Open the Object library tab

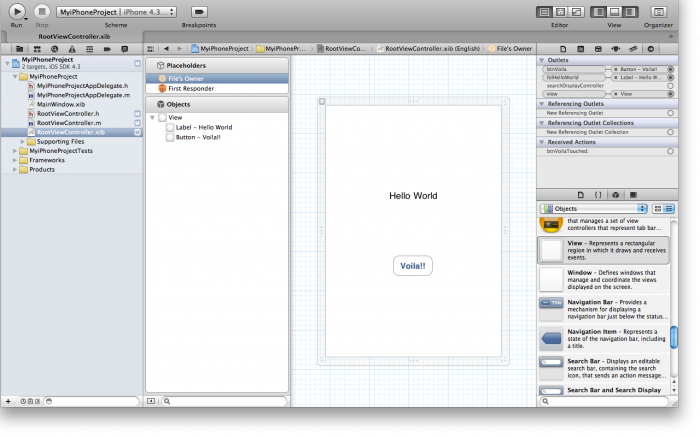[x=616, y=194]
